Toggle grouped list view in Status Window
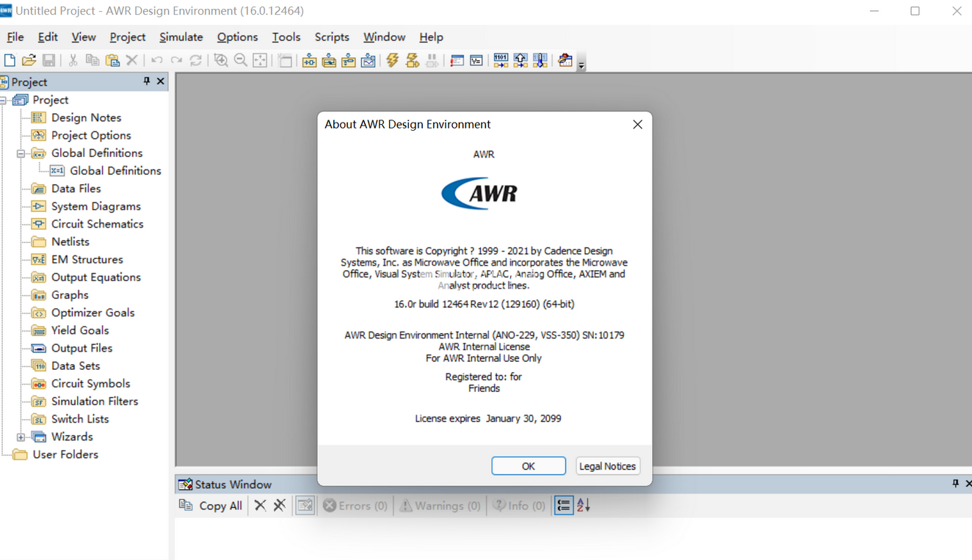Image resolution: width=972 pixels, height=560 pixels. pyautogui.click(x=563, y=505)
